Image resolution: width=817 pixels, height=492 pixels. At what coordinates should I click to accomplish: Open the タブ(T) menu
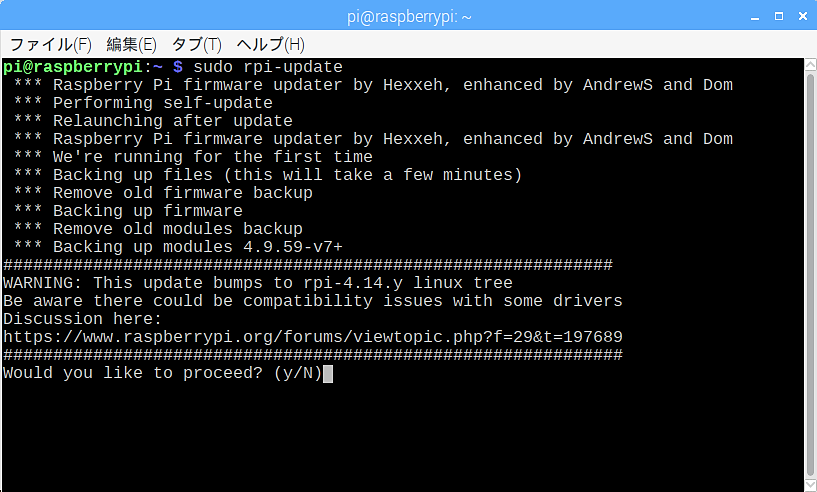click(196, 45)
